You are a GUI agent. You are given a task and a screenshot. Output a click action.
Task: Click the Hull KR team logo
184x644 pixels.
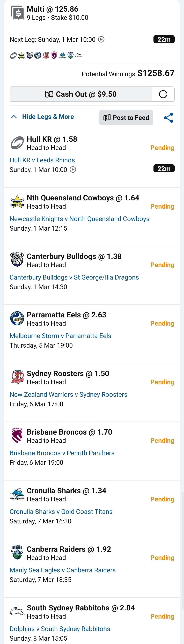17,143
